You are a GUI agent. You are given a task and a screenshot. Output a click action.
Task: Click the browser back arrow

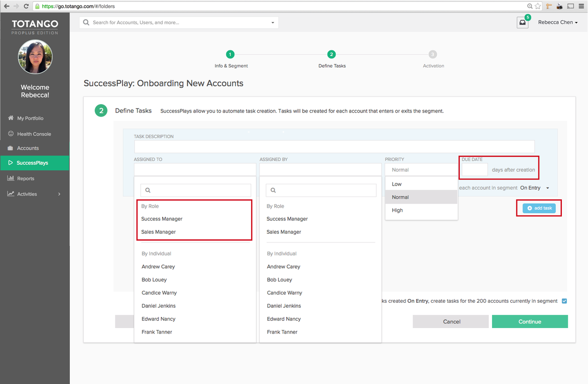click(6, 6)
